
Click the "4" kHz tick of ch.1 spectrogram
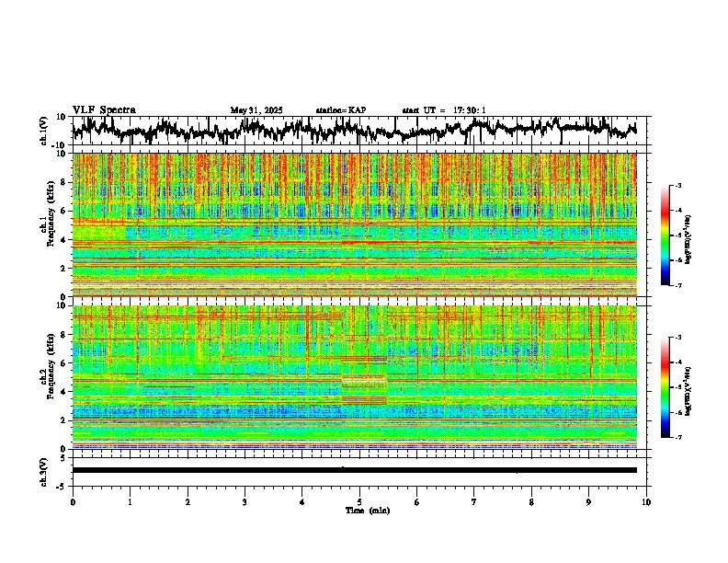65,240
